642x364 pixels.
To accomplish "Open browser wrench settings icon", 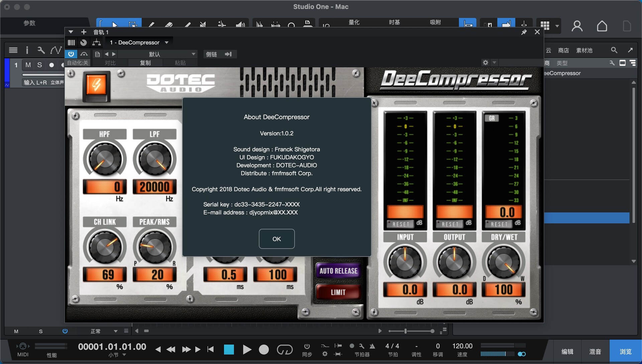I will [x=612, y=63].
